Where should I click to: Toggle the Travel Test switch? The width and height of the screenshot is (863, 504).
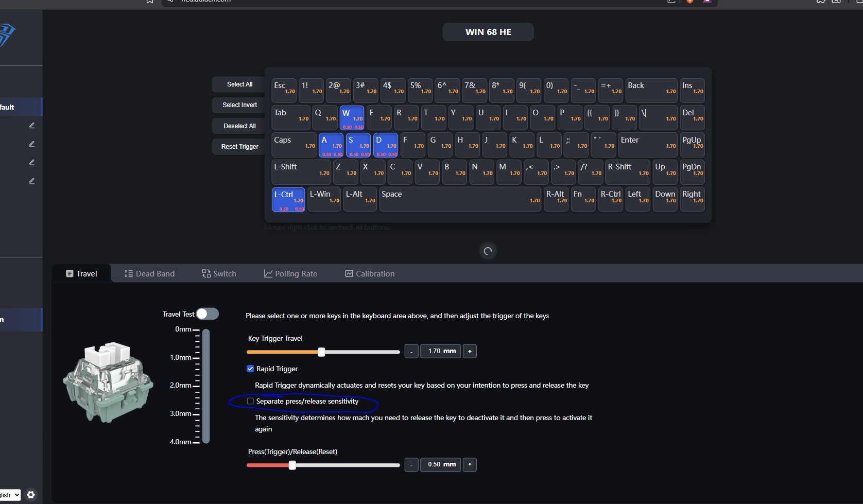208,314
